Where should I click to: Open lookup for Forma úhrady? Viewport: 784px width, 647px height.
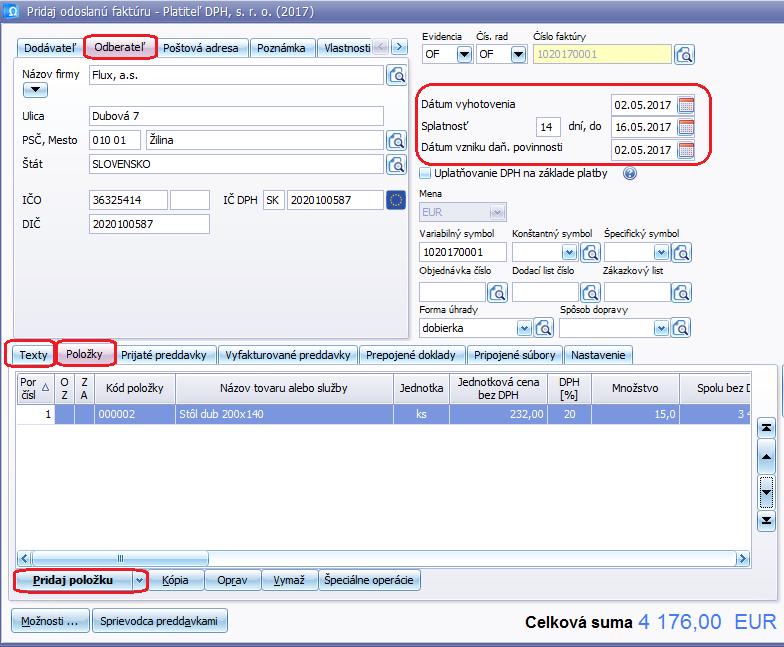544,328
